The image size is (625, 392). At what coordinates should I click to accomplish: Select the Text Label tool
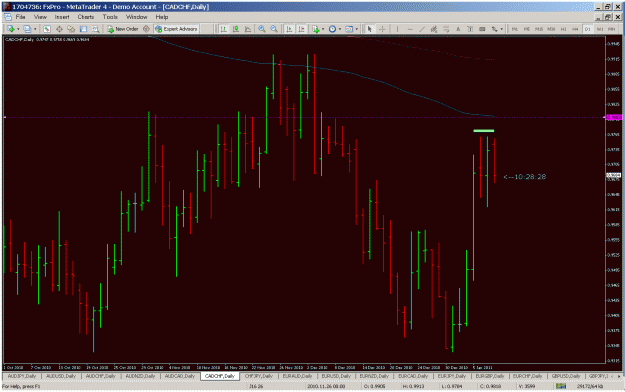point(470,29)
